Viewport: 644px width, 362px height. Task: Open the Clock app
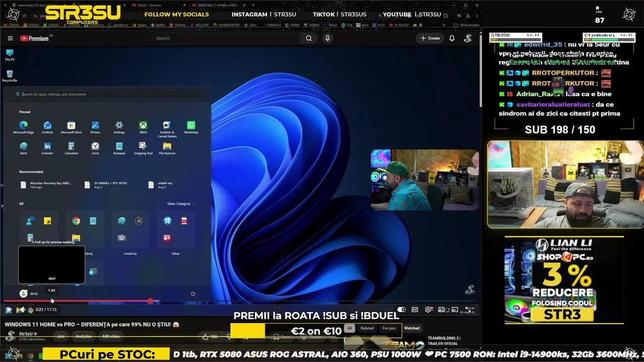[95, 148]
